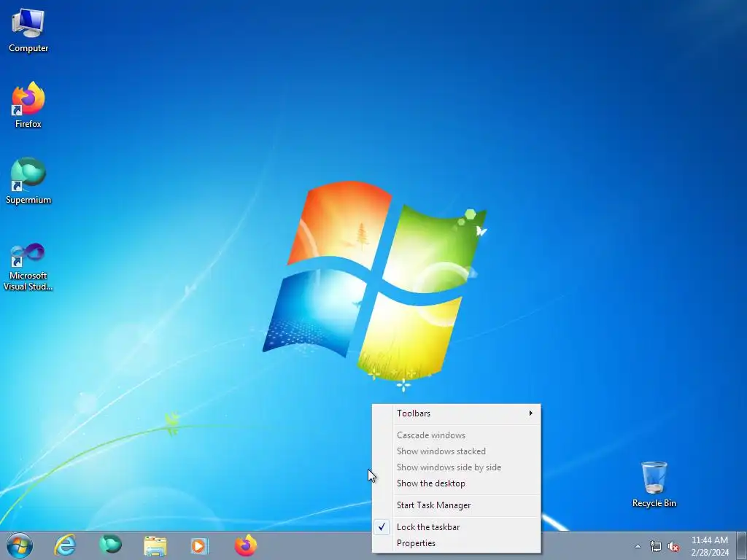Select the Recycle Bin desktop icon
Image resolution: width=747 pixels, height=560 pixels.
[x=654, y=484]
